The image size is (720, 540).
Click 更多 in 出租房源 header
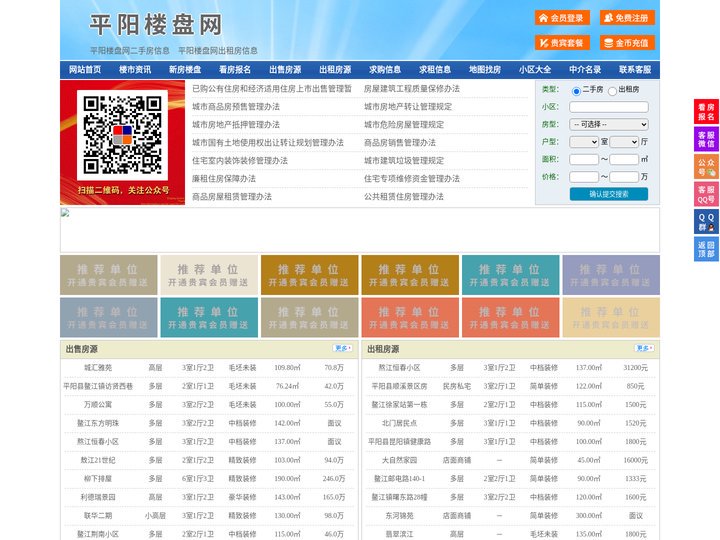point(644,349)
